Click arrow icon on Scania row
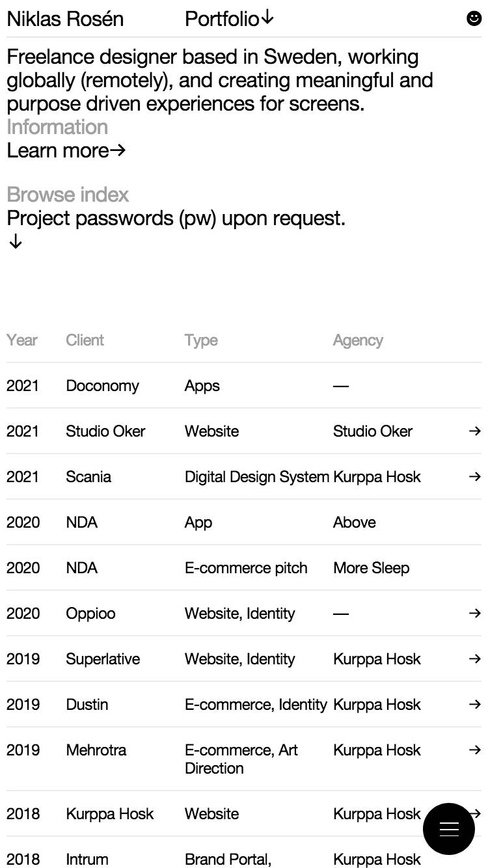 475,476
